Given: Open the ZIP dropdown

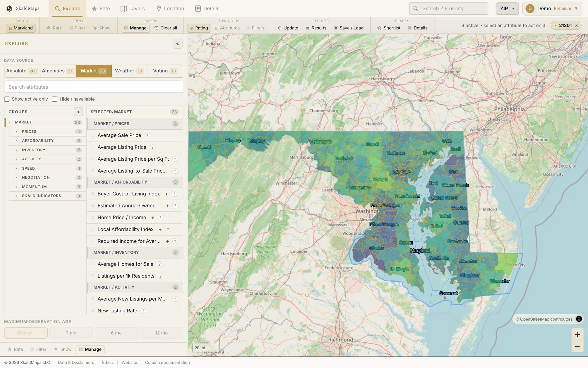Looking at the screenshot, I should 507,9.
